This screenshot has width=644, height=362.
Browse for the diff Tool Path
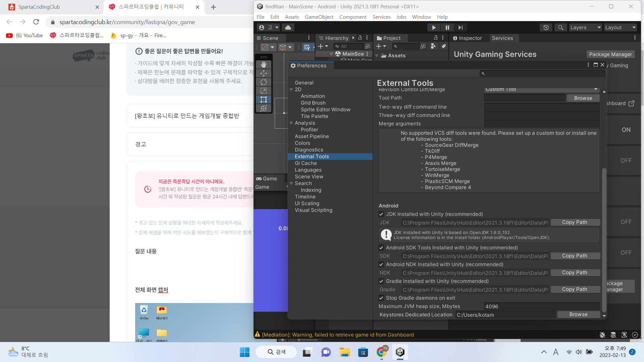pyautogui.click(x=583, y=98)
